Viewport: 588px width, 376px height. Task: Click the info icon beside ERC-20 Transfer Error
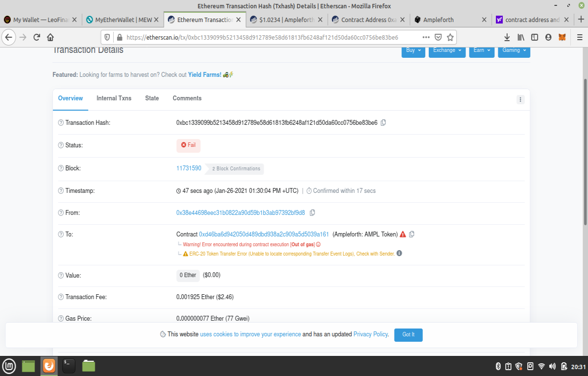(399, 254)
